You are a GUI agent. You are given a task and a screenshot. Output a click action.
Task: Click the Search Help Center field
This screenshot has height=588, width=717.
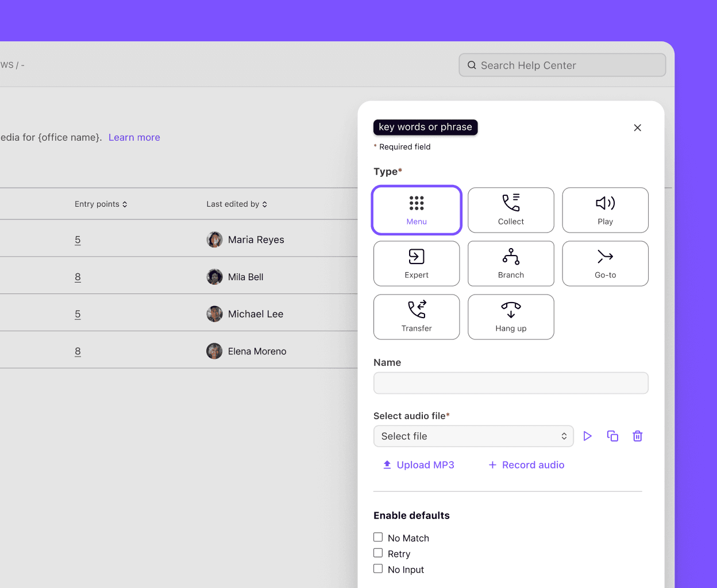[561, 65]
